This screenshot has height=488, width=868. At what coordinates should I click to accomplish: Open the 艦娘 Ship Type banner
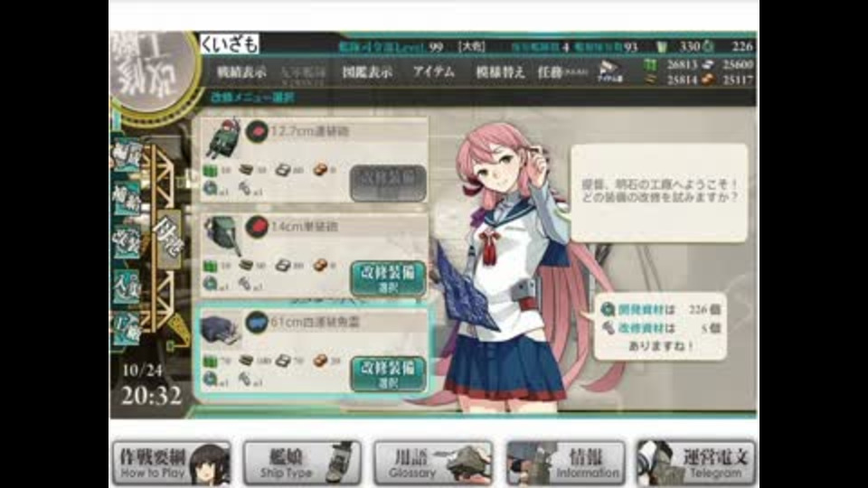point(302,463)
